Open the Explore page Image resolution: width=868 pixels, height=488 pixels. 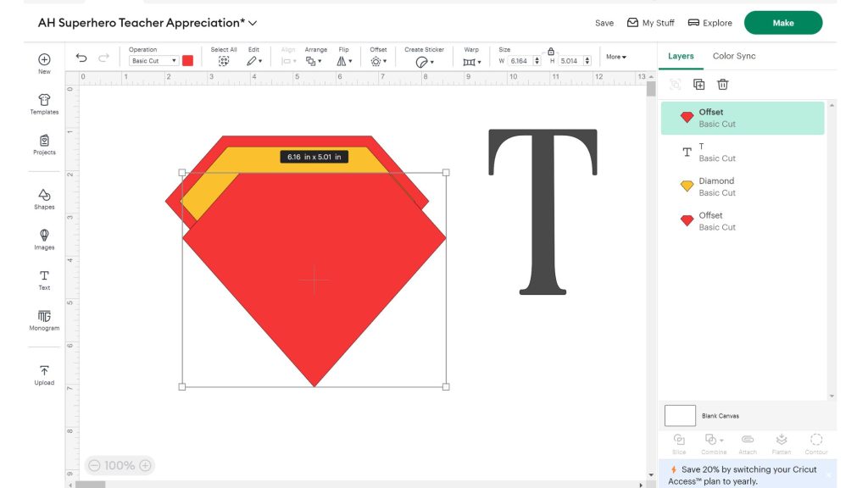click(709, 23)
